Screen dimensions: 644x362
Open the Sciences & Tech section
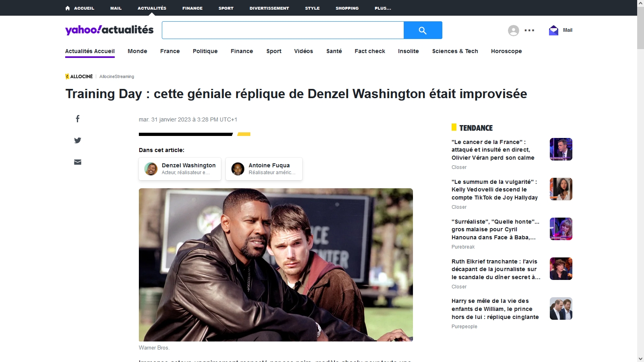pos(455,51)
